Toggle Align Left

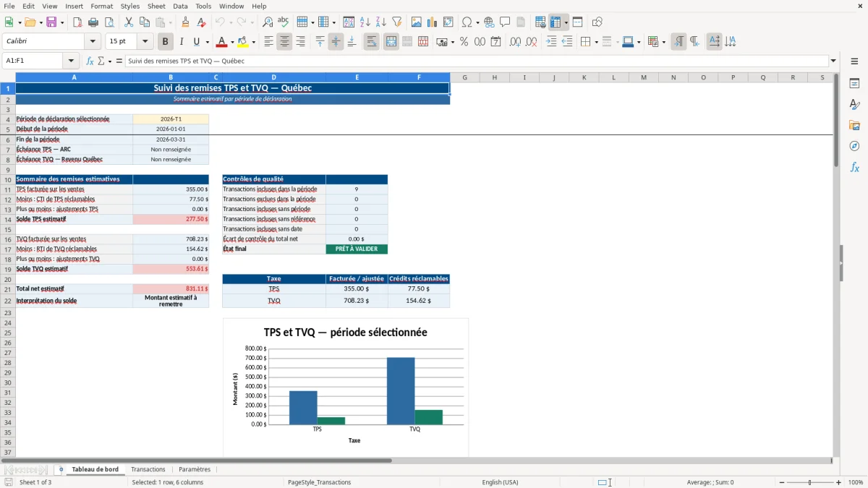(x=268, y=42)
